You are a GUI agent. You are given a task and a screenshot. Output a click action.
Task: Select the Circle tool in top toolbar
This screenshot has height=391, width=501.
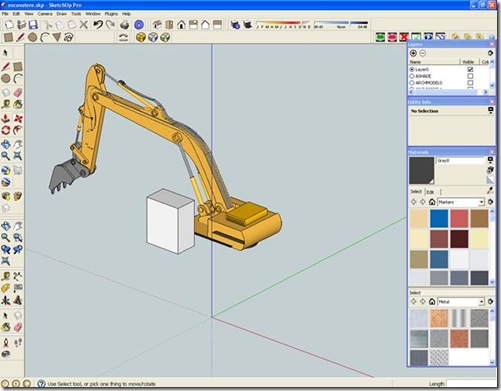click(32, 37)
